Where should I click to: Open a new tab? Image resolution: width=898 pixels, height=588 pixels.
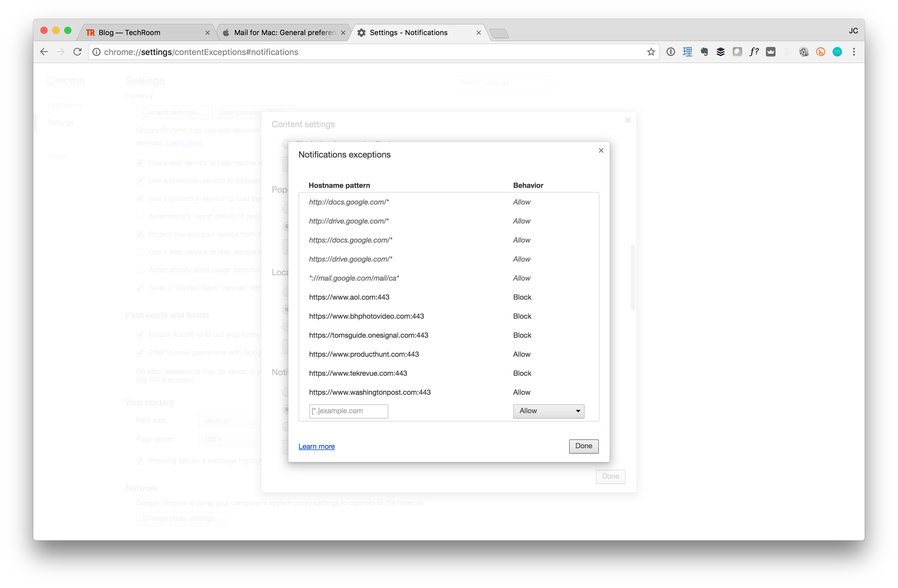(499, 34)
